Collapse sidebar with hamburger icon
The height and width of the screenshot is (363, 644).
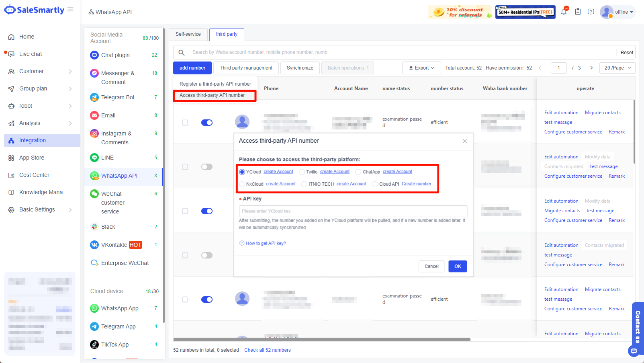click(70, 10)
